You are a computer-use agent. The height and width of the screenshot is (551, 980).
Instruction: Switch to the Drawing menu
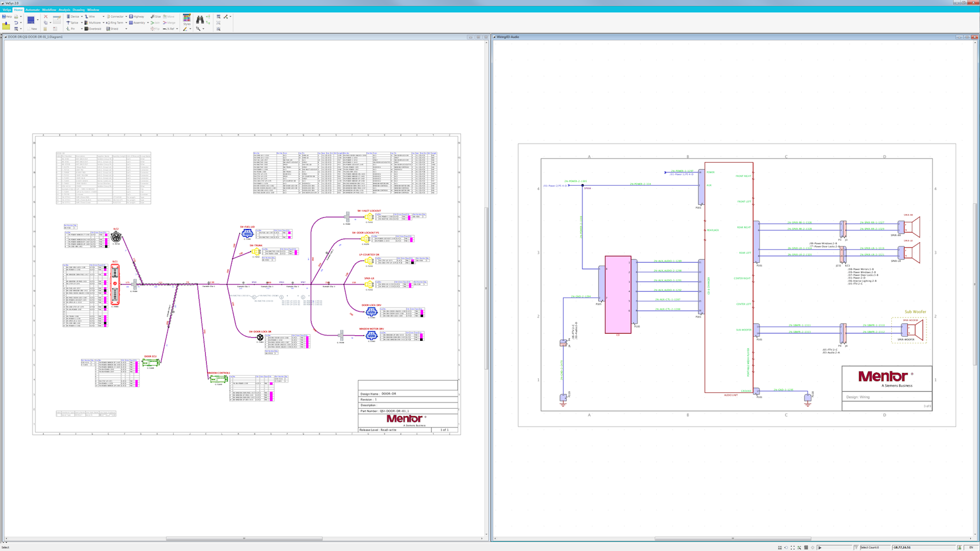(78, 9)
